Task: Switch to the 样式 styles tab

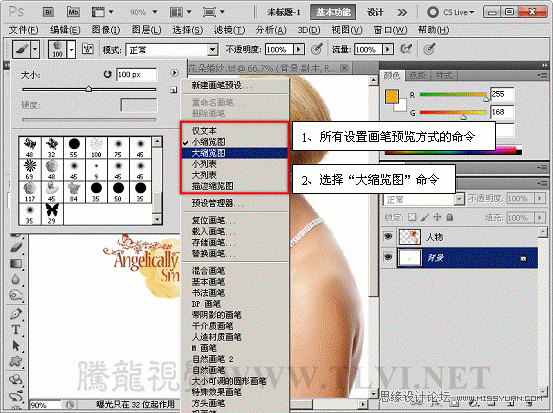Action: point(444,75)
